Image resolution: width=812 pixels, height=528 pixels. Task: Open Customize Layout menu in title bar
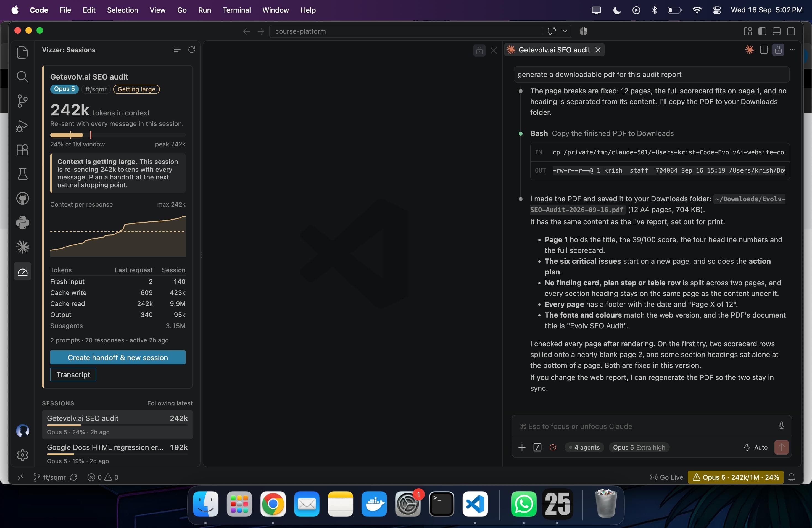[748, 31]
